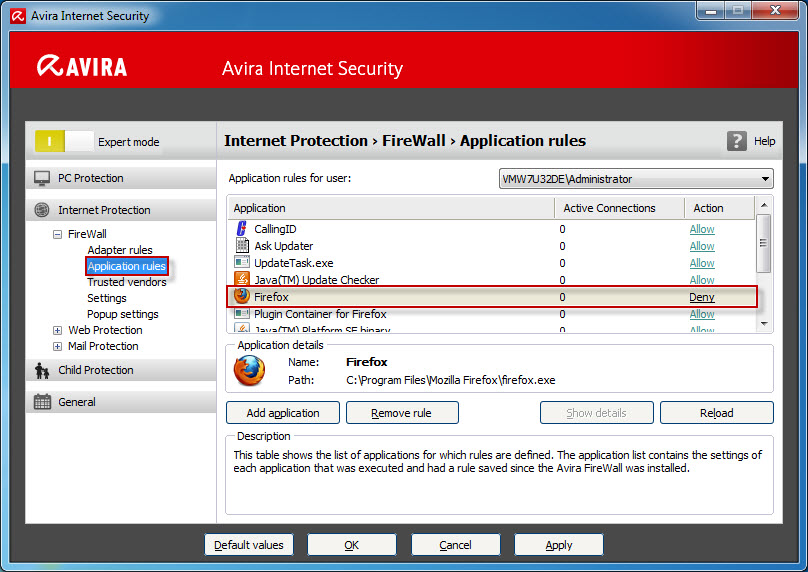The width and height of the screenshot is (808, 572).
Task: Click the Firefox icon in the rules list
Action: point(242,296)
